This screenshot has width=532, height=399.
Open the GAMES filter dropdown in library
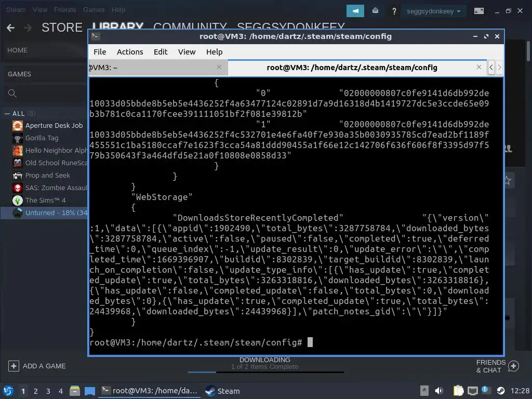click(x=19, y=74)
